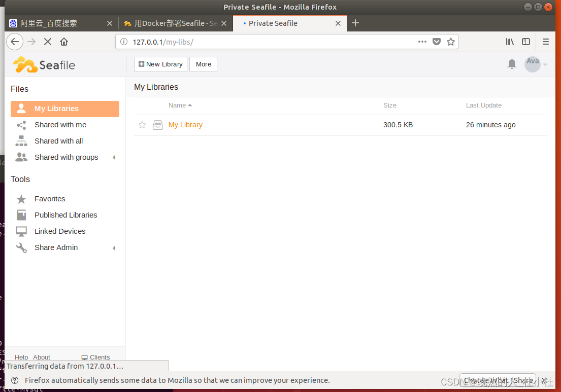View Published Libraries

click(x=65, y=215)
